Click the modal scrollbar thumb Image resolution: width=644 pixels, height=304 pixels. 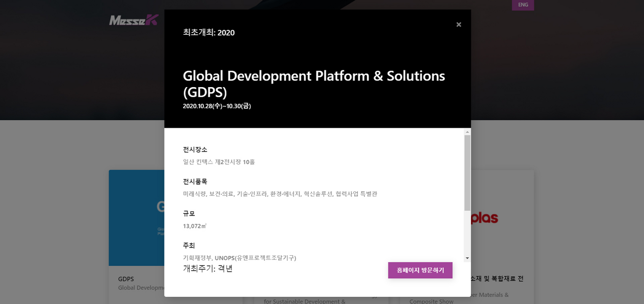pos(467,173)
